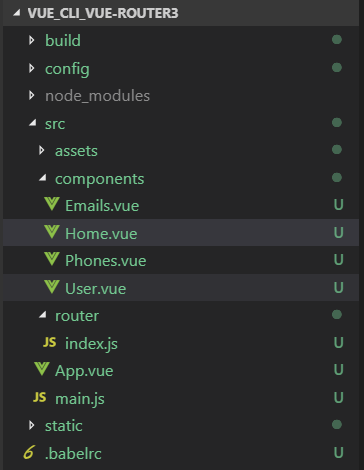The height and width of the screenshot is (470, 364).
Task: Click the Vue icon beside Emails.vue
Action: coord(52,204)
